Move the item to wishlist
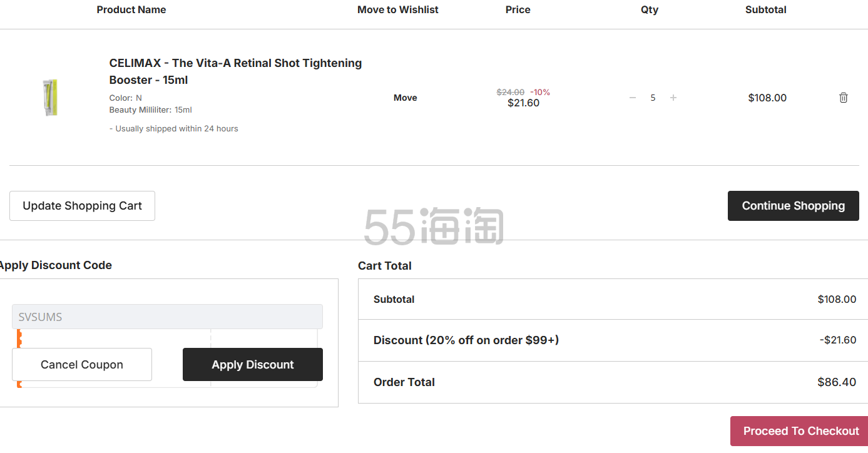Viewport: 868px width, 453px height. pyautogui.click(x=406, y=98)
